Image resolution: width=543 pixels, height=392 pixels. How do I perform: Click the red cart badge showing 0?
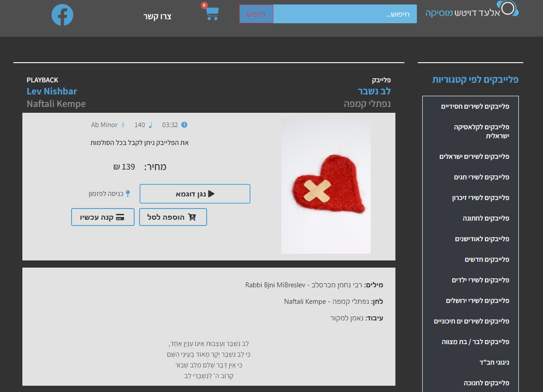(204, 5)
